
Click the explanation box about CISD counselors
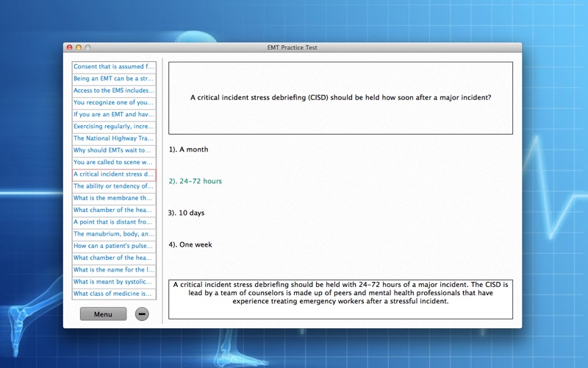340,300
